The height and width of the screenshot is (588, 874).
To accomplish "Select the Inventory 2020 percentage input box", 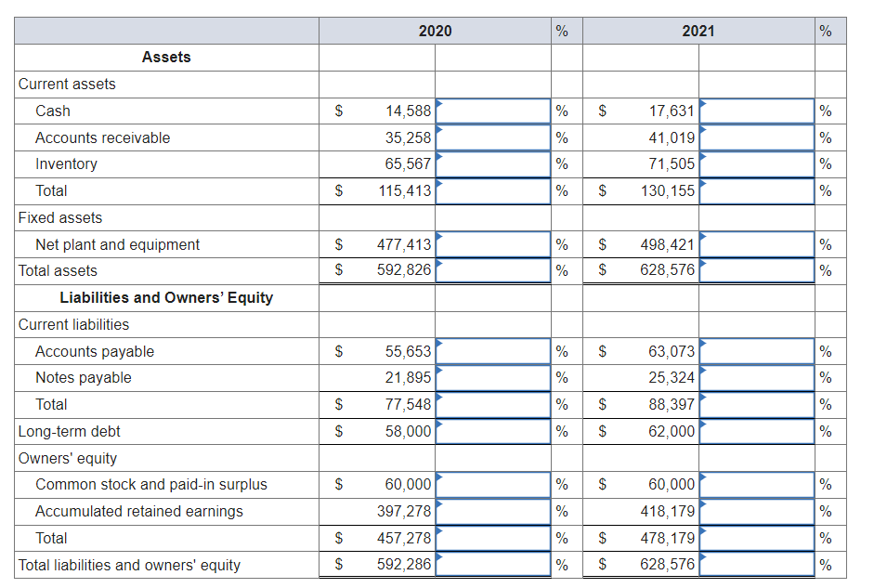I will [492, 163].
